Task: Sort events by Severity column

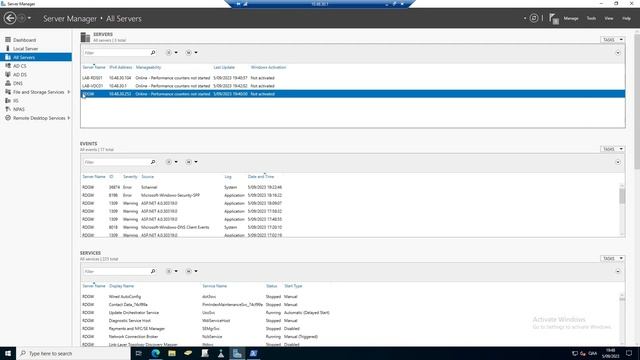Action: (x=130, y=177)
